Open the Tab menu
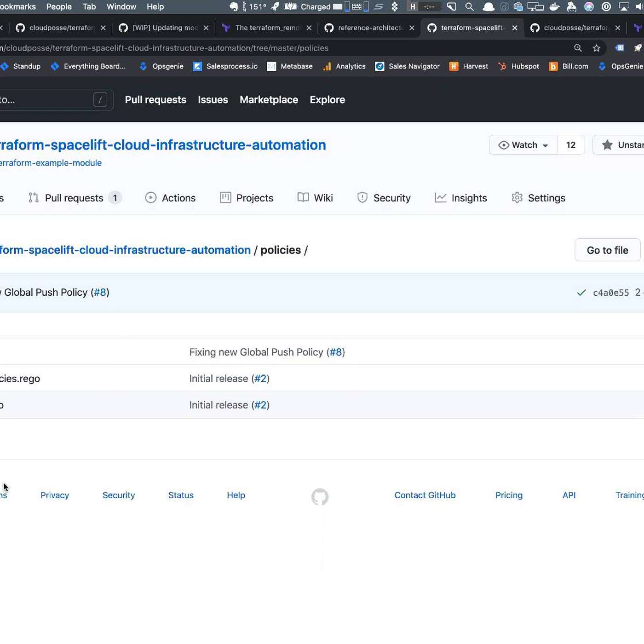Image resolution: width=644 pixels, height=644 pixels. [x=89, y=6]
